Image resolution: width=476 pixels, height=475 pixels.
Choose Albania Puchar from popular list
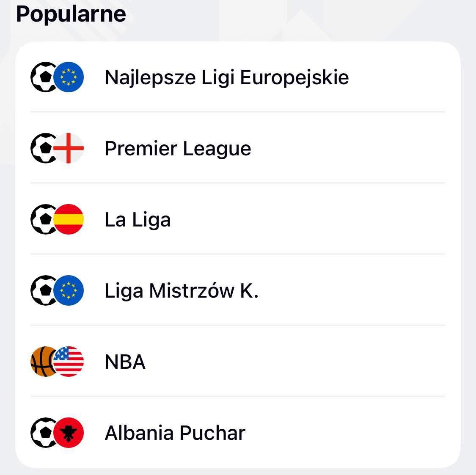175,433
